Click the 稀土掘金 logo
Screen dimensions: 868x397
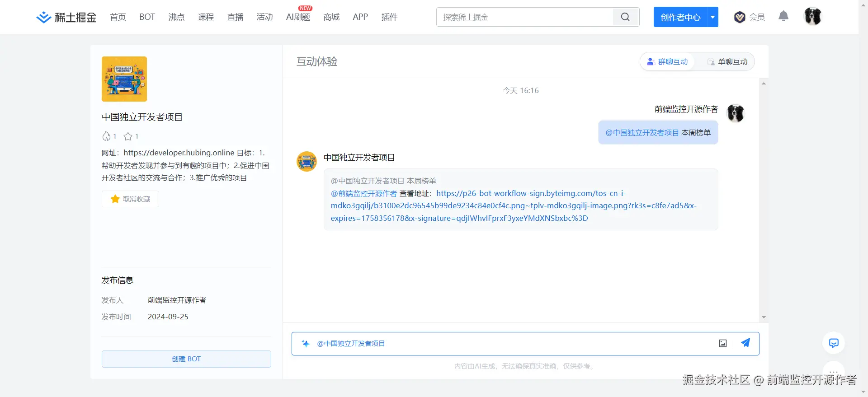(x=66, y=17)
